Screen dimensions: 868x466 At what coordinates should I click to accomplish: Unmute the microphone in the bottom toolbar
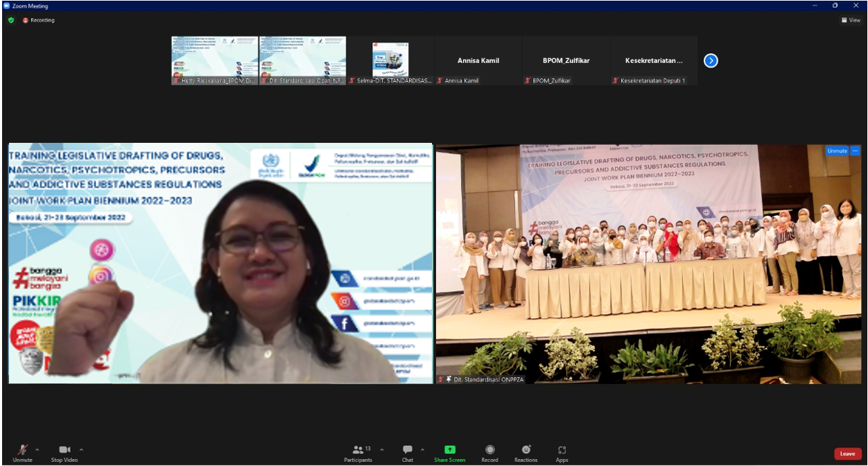click(x=22, y=451)
